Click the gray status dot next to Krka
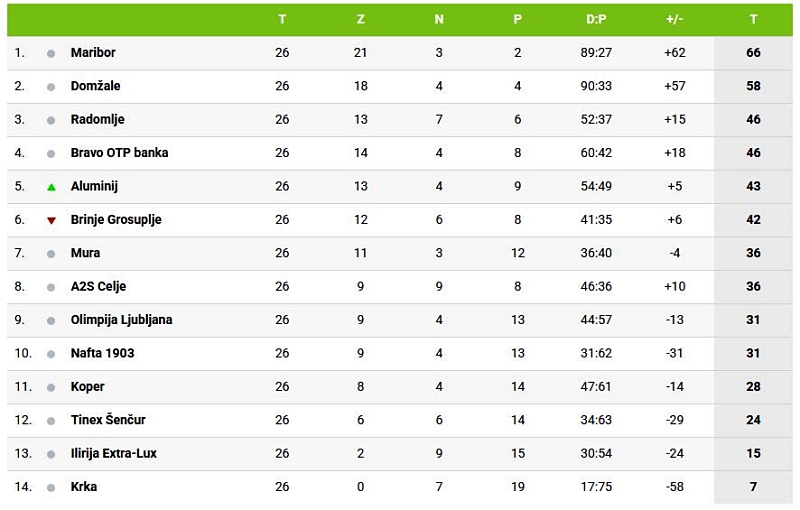800x510 pixels. click(51, 487)
